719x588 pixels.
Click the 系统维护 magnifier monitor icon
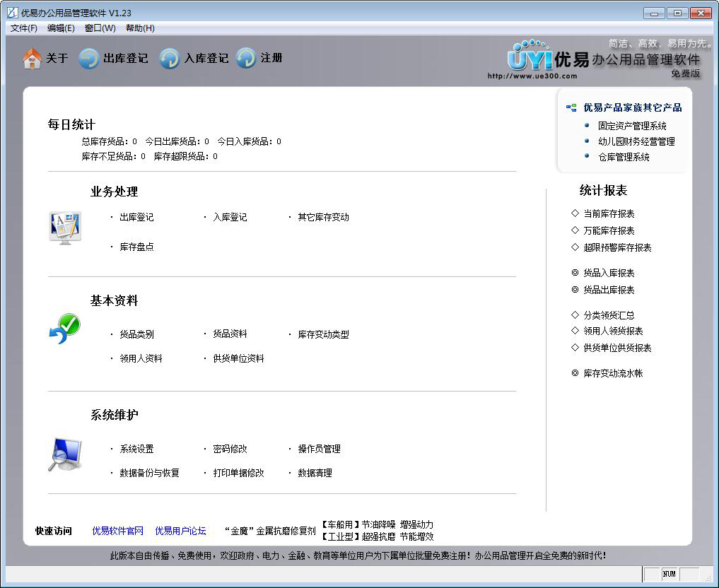click(x=65, y=454)
